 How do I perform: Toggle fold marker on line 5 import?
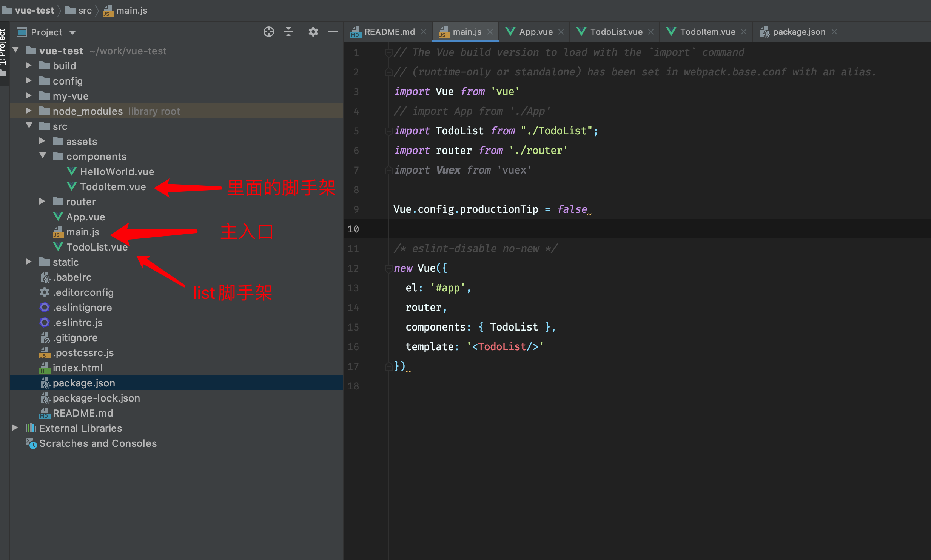[x=388, y=131]
